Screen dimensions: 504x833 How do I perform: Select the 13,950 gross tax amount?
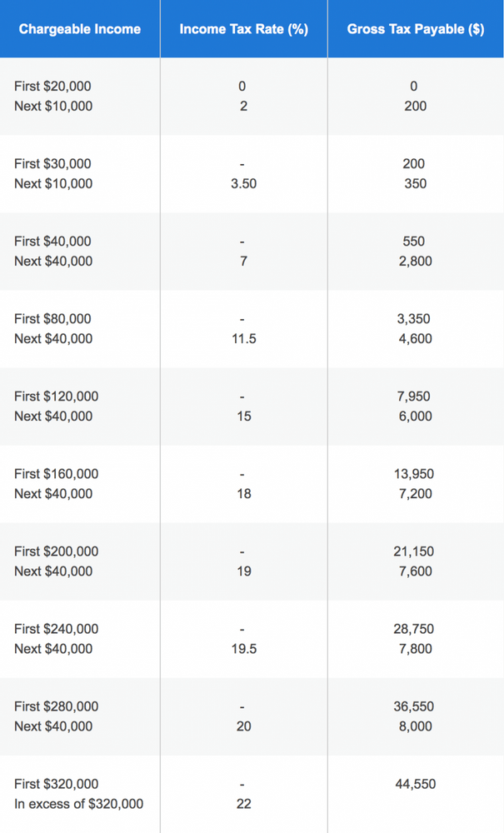click(414, 474)
